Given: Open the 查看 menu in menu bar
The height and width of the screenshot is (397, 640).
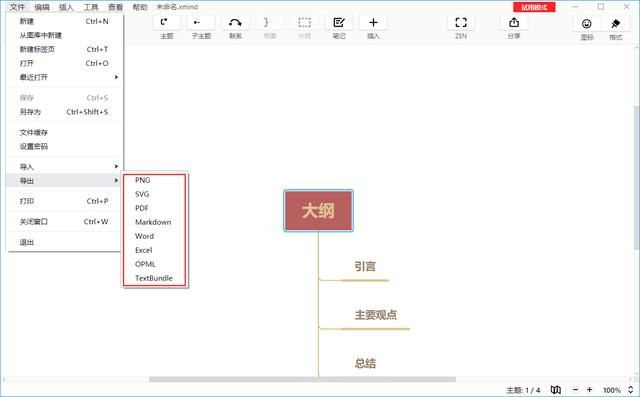Looking at the screenshot, I should tap(115, 7).
